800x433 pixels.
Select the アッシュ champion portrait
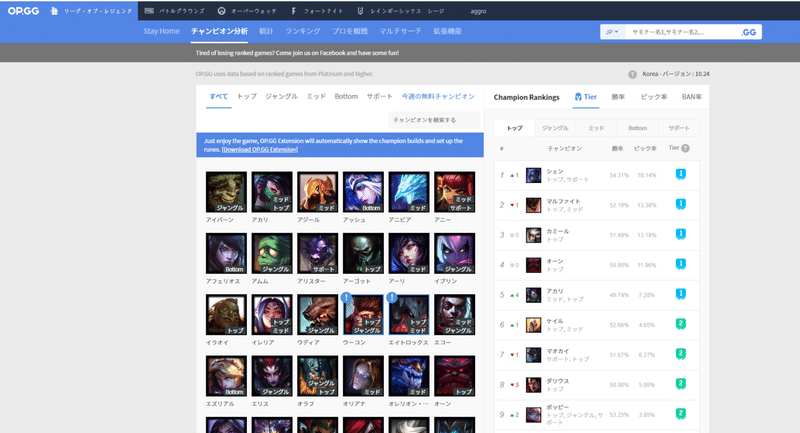point(363,192)
